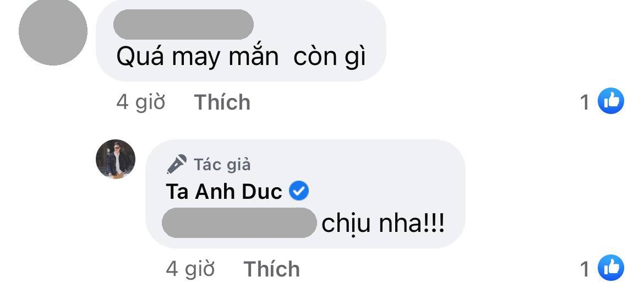Open the Ta Anh Duc profile name

point(224,192)
